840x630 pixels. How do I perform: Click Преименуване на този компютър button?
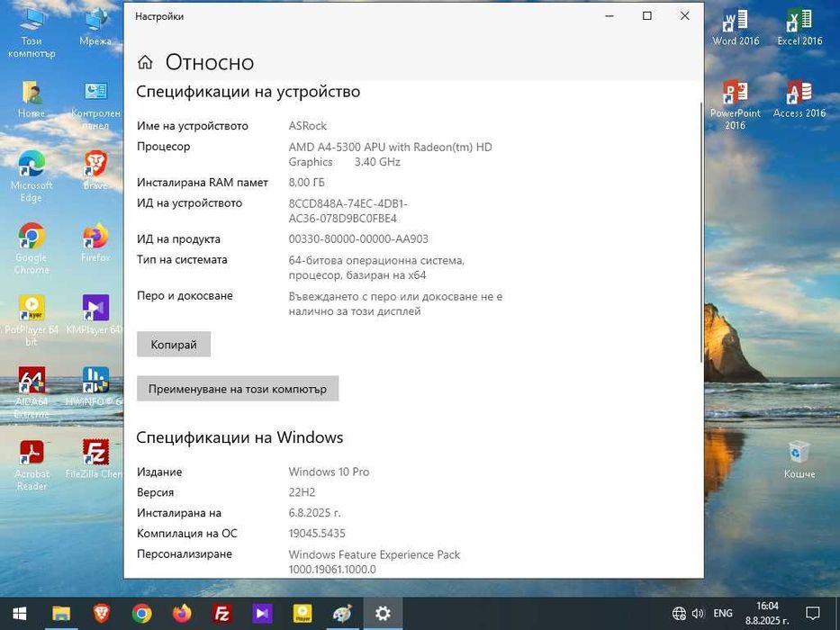click(238, 389)
